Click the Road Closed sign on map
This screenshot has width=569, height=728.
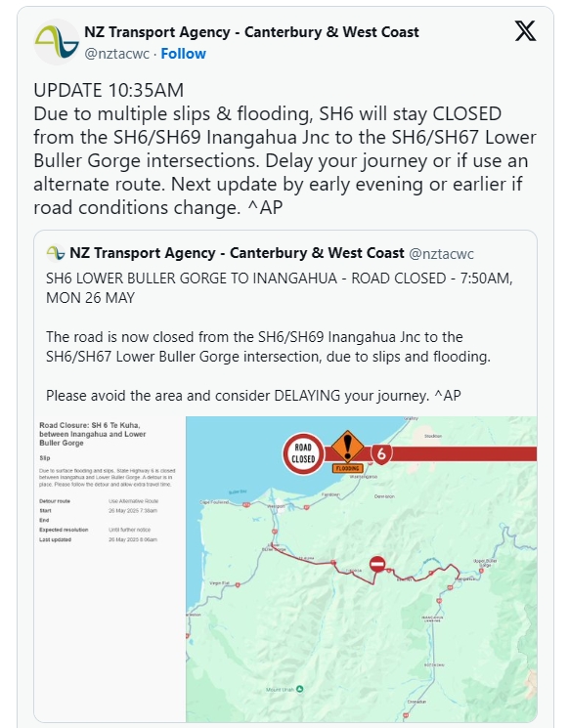303,453
